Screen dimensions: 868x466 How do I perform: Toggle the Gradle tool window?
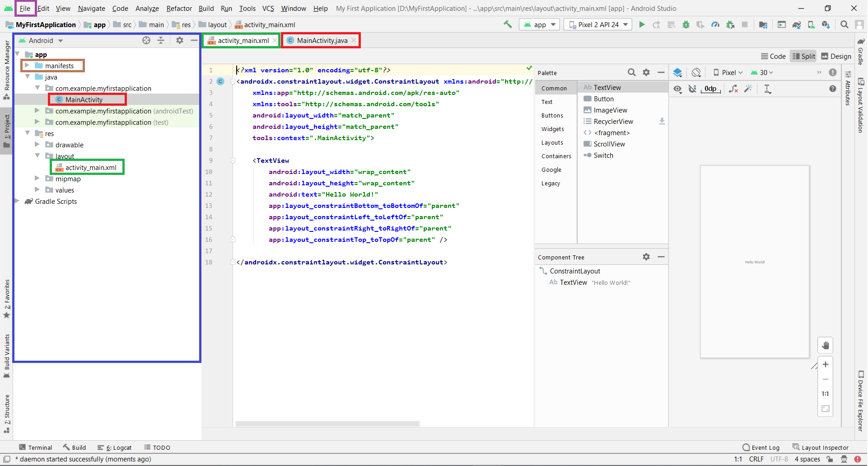861,52
